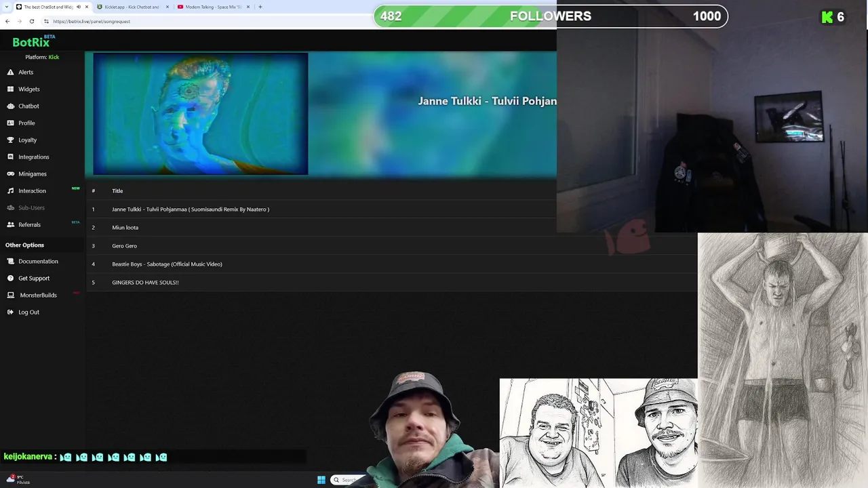The image size is (868, 488).
Task: Open the Windows Start button
Action: 321,480
